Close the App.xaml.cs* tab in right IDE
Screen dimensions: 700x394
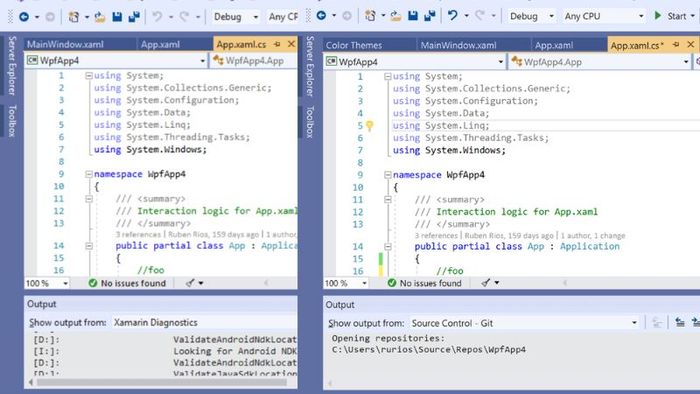click(x=691, y=44)
